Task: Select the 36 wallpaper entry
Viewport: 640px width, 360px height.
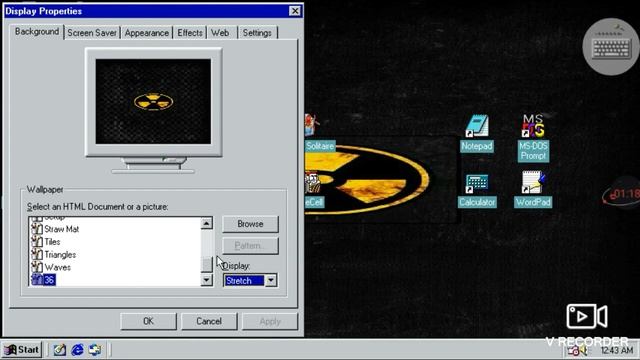Action: tap(49, 280)
